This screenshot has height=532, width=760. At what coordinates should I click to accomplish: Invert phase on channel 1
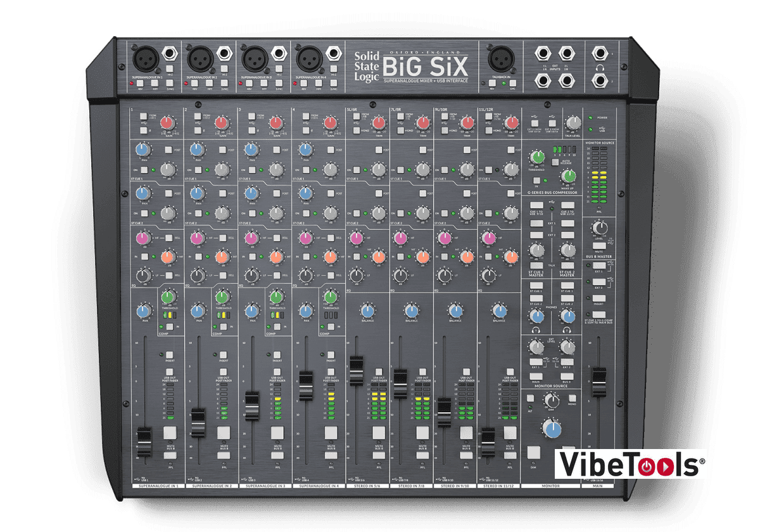click(144, 130)
